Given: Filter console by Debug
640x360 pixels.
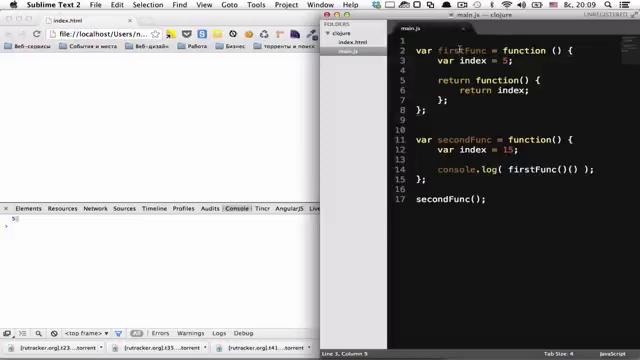Looking at the screenshot, I should (x=243, y=333).
